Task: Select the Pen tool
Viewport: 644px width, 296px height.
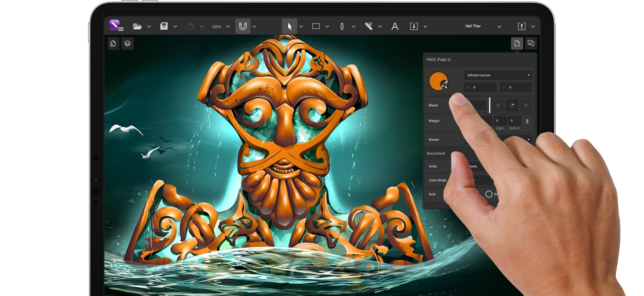Action: pos(342,26)
